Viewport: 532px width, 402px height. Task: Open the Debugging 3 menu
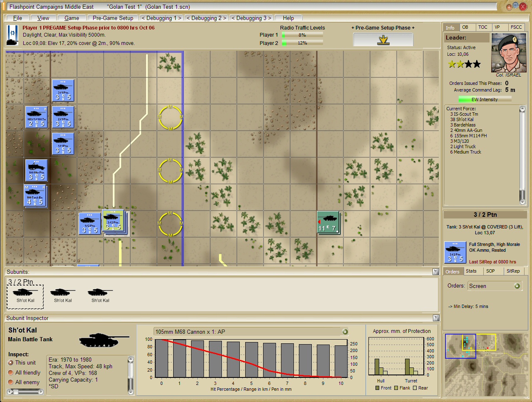tap(251, 18)
